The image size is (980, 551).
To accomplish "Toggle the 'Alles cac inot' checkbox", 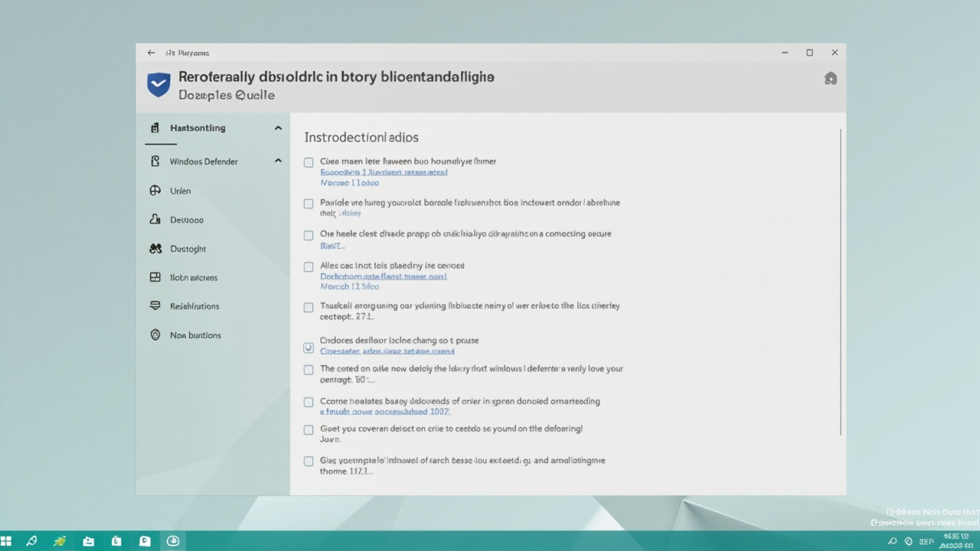I will tap(309, 266).
